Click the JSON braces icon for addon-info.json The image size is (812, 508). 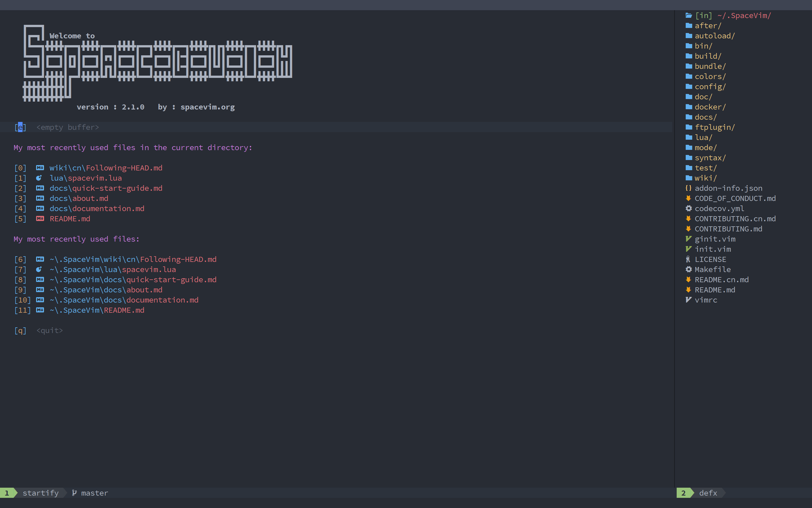[x=689, y=188]
